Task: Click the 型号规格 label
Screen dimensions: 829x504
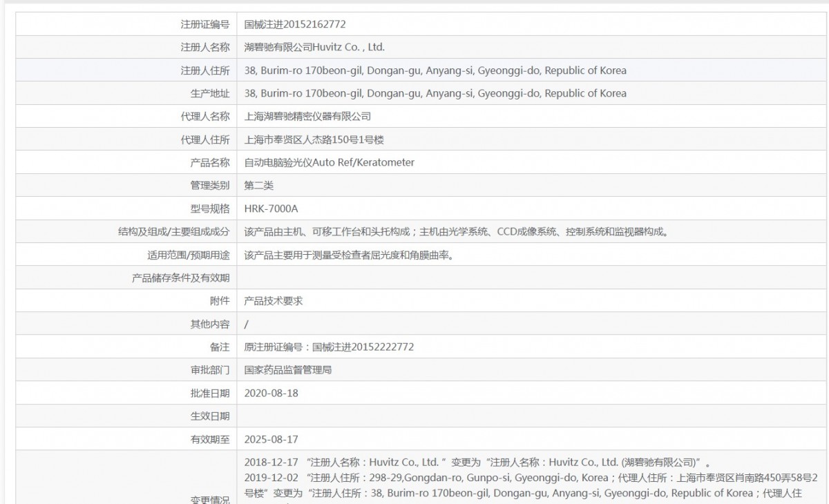Action: pyautogui.click(x=210, y=209)
